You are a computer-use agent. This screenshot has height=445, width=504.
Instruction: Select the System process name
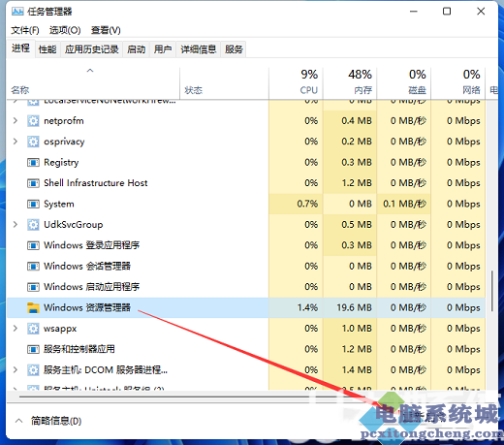tap(59, 205)
